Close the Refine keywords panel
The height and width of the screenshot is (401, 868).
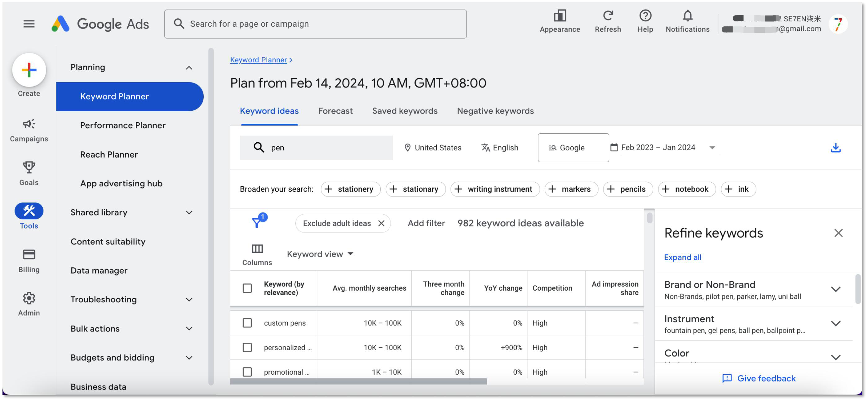coord(838,233)
